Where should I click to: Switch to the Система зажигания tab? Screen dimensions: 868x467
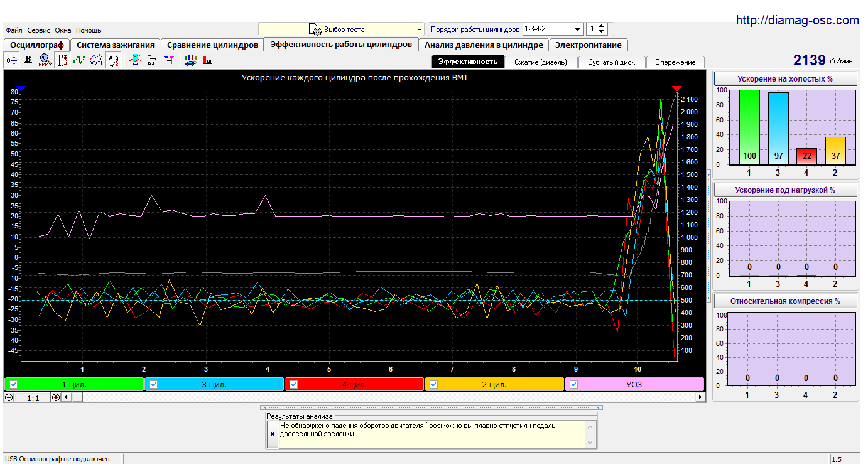coord(116,45)
